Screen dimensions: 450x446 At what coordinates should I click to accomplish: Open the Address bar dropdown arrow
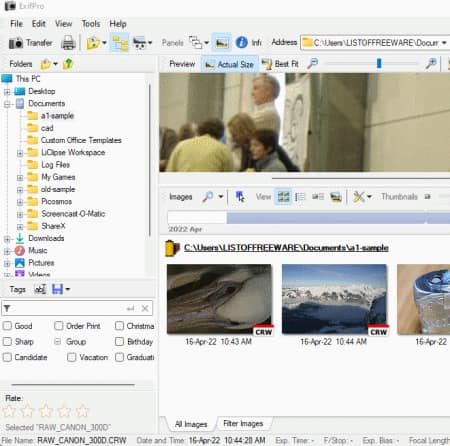point(444,43)
